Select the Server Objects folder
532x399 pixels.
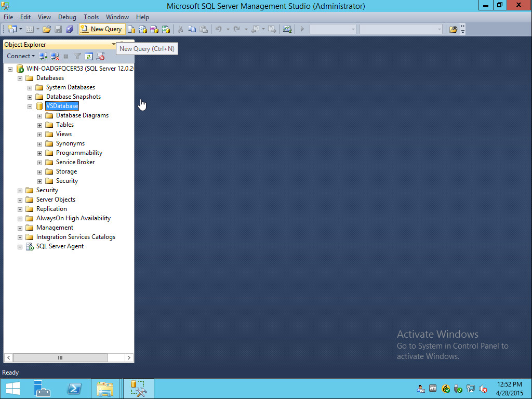(56, 199)
